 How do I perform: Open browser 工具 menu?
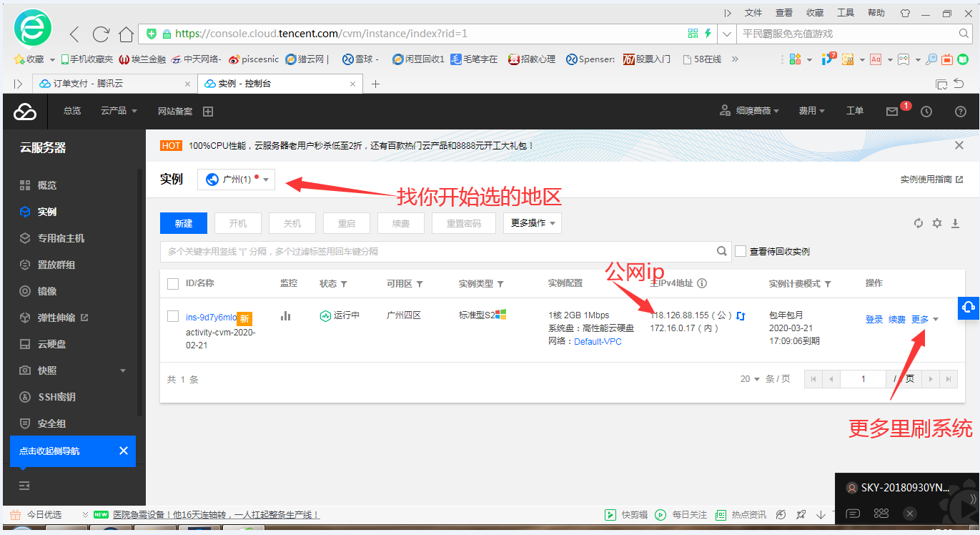846,13
